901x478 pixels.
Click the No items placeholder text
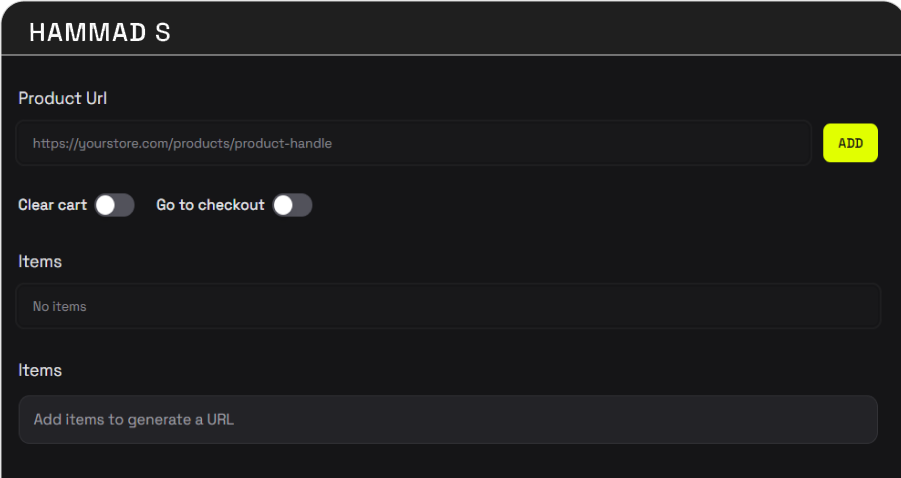(x=59, y=306)
